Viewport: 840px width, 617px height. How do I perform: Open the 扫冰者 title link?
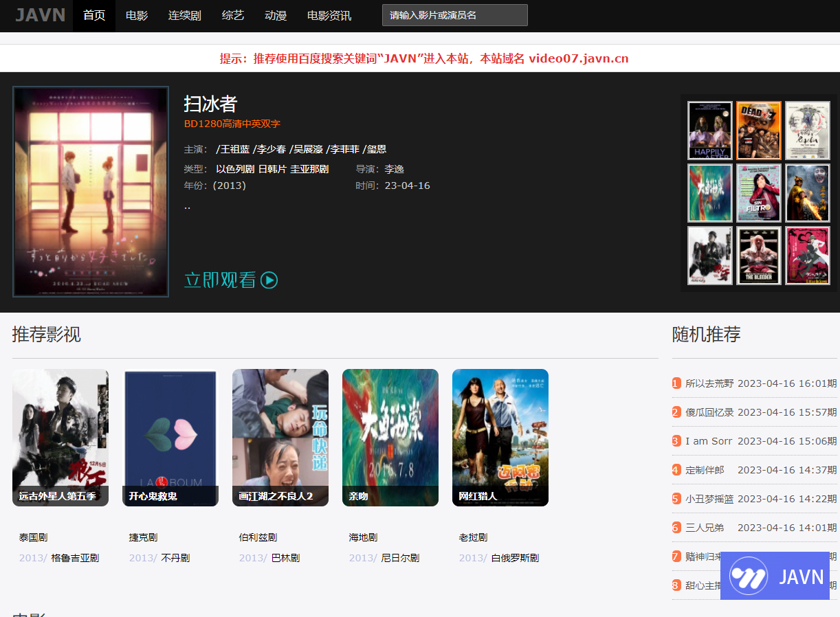pyautogui.click(x=210, y=104)
